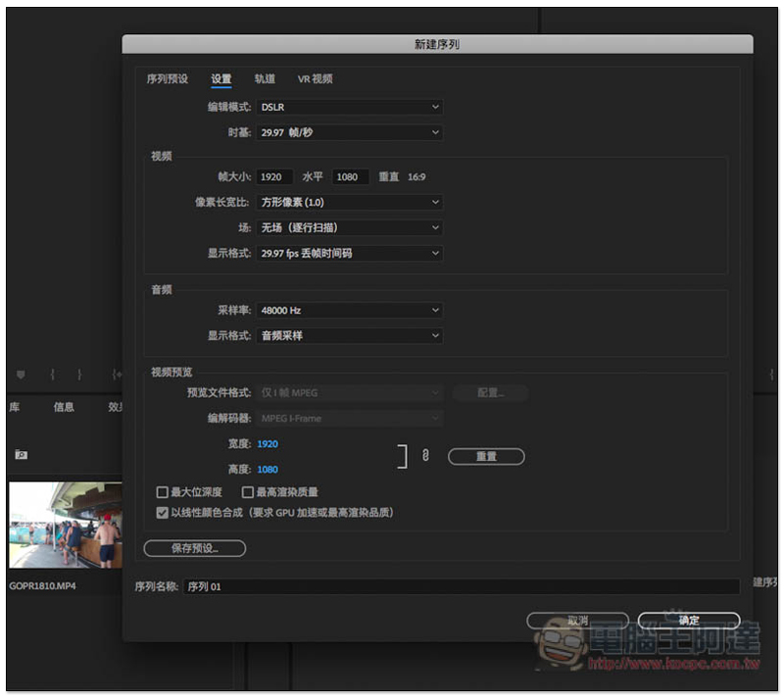The image size is (784, 699).
Task: Click the add marker icon under the source monitor
Action: pyautogui.click(x=21, y=374)
